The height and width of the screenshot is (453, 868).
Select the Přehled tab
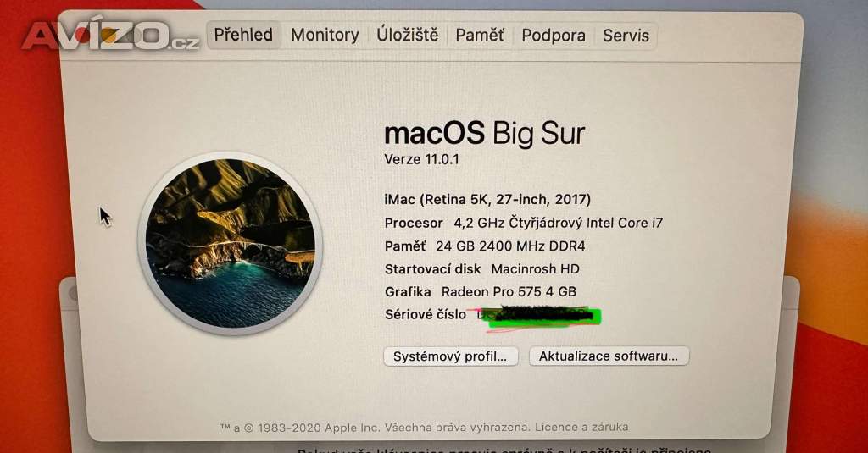click(x=243, y=35)
